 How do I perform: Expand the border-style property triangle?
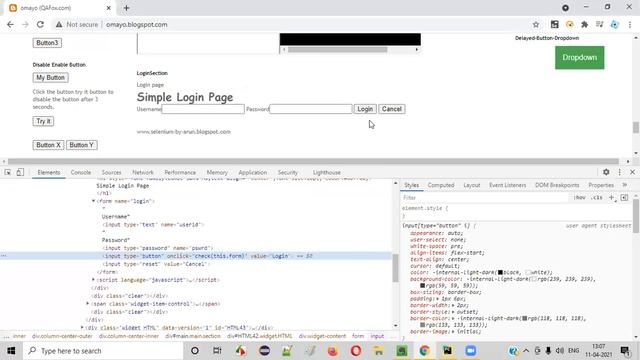tap(453, 312)
